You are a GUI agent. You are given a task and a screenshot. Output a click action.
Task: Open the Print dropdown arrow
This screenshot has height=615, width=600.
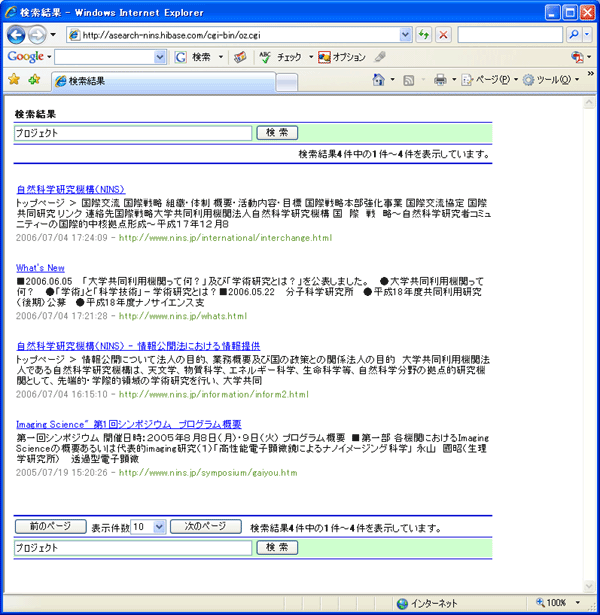click(454, 80)
